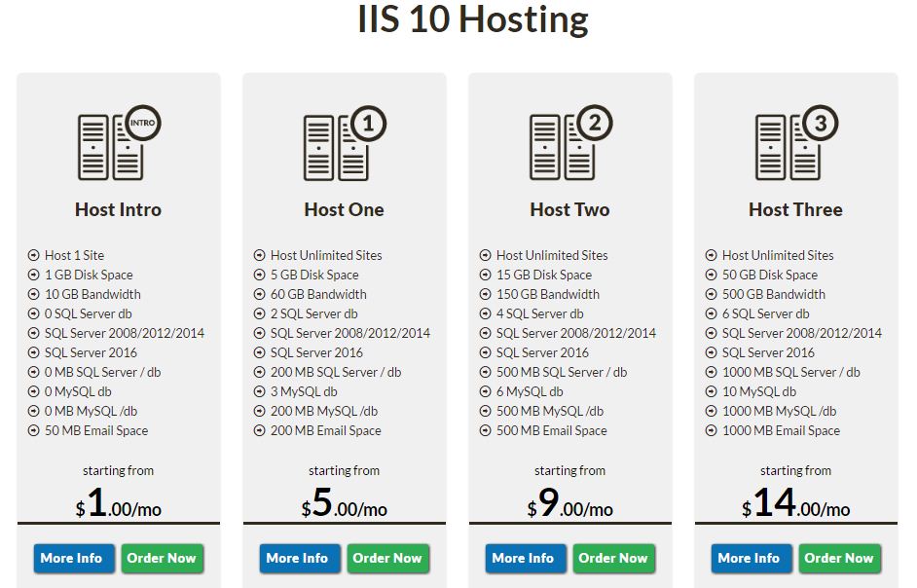Click 500 MB SQL Server / db text
917x588 pixels.
click(x=562, y=372)
